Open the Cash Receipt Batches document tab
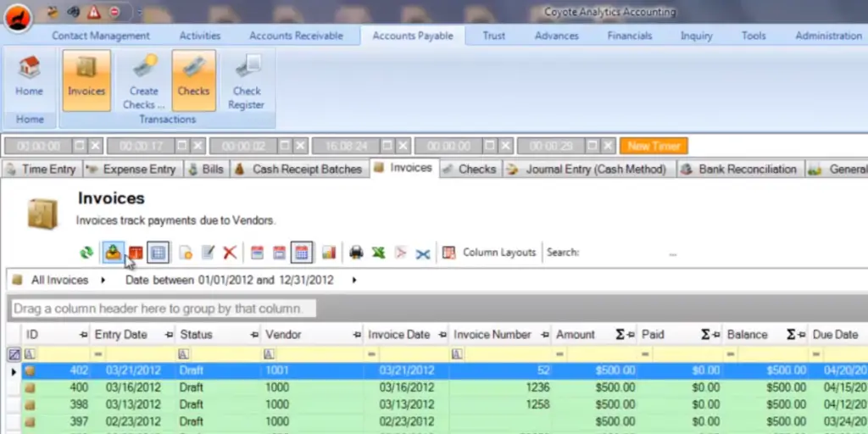The image size is (868, 434). (x=299, y=170)
